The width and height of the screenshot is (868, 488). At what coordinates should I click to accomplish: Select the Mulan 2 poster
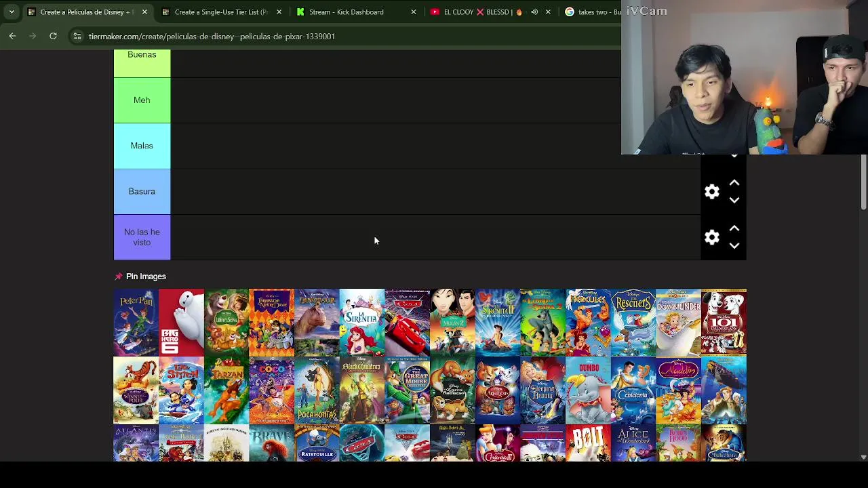[452, 323]
